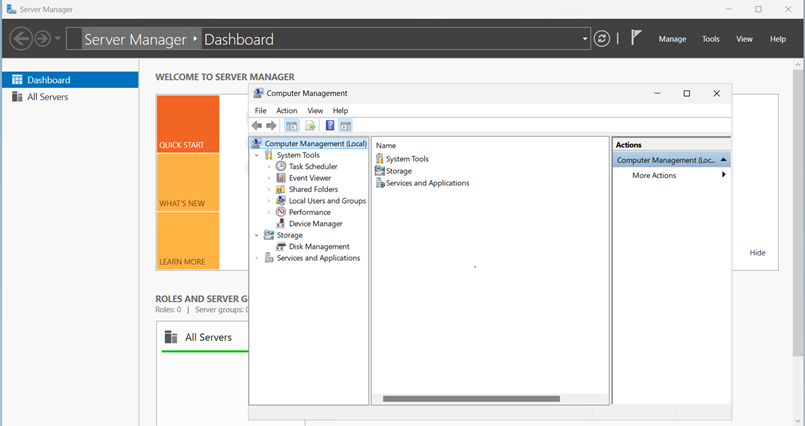Open Help toolbar icon in Computer Management
This screenshot has width=805, height=426.
click(x=330, y=125)
